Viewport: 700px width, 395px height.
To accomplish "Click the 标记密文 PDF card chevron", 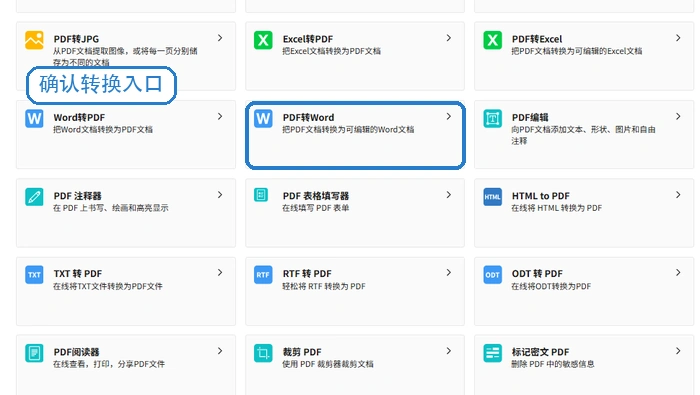I will (678, 351).
